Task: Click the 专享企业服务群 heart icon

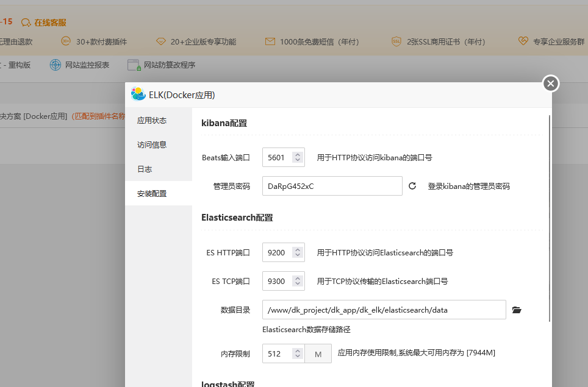Action: click(523, 41)
